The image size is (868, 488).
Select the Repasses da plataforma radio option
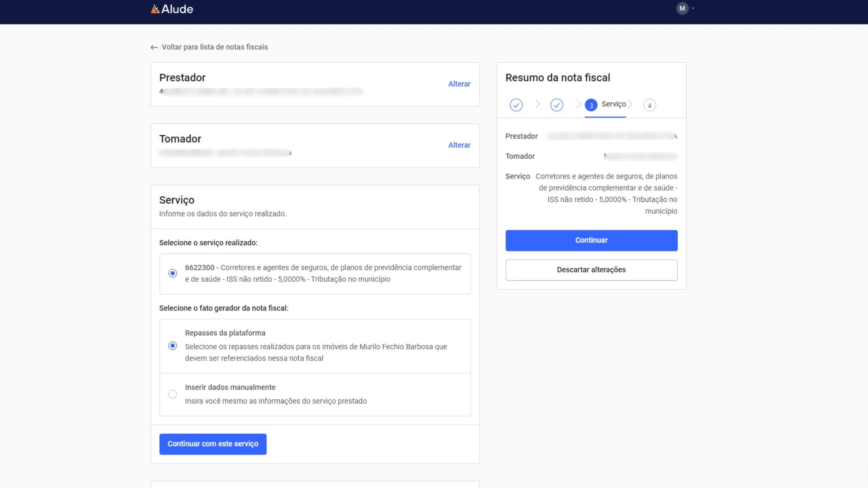point(173,346)
